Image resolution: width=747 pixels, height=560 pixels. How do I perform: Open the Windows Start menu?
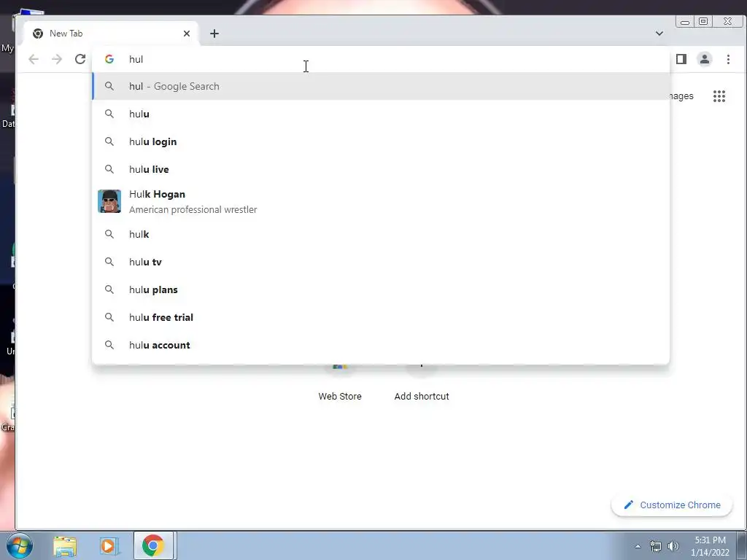coord(20,545)
